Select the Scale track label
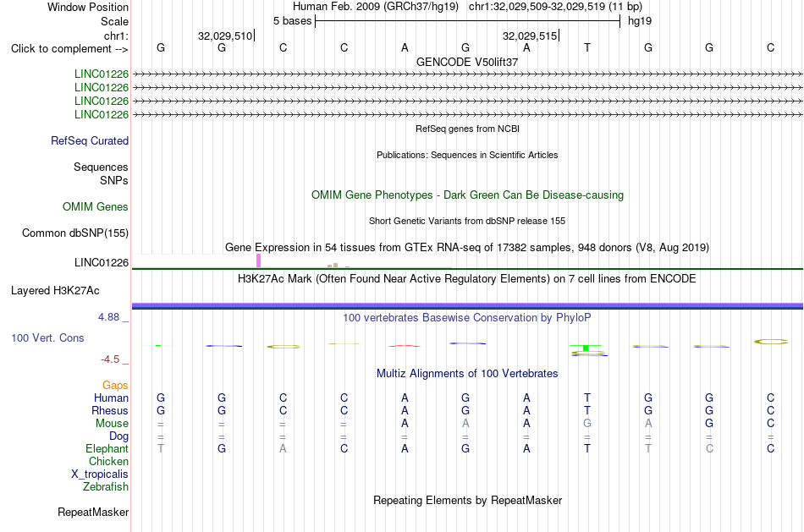 pos(114,21)
